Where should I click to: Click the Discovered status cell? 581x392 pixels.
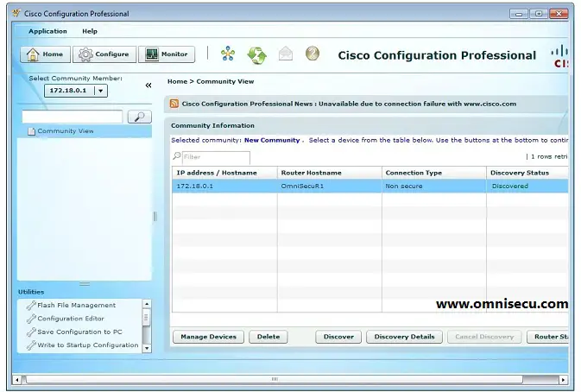tap(527, 187)
